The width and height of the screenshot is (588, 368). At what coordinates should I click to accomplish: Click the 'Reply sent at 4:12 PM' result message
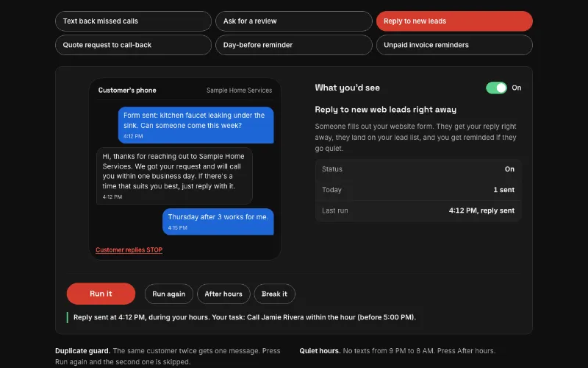[245, 317]
